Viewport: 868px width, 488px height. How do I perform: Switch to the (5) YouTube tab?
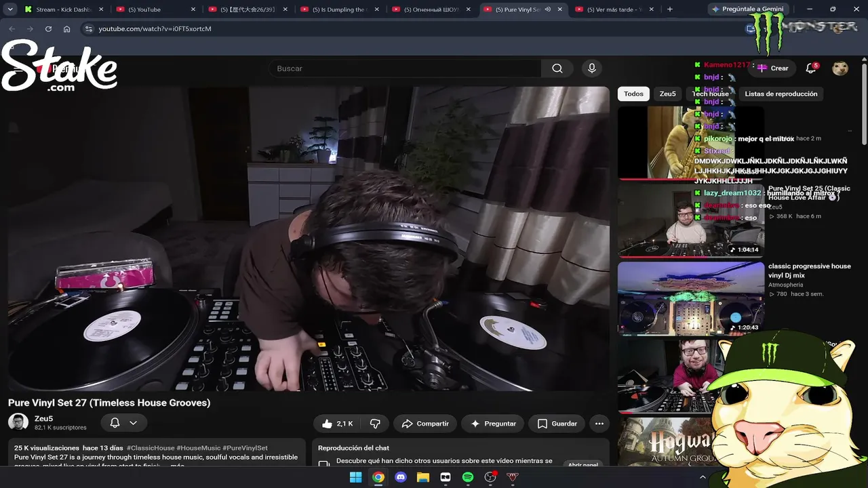pos(155,9)
